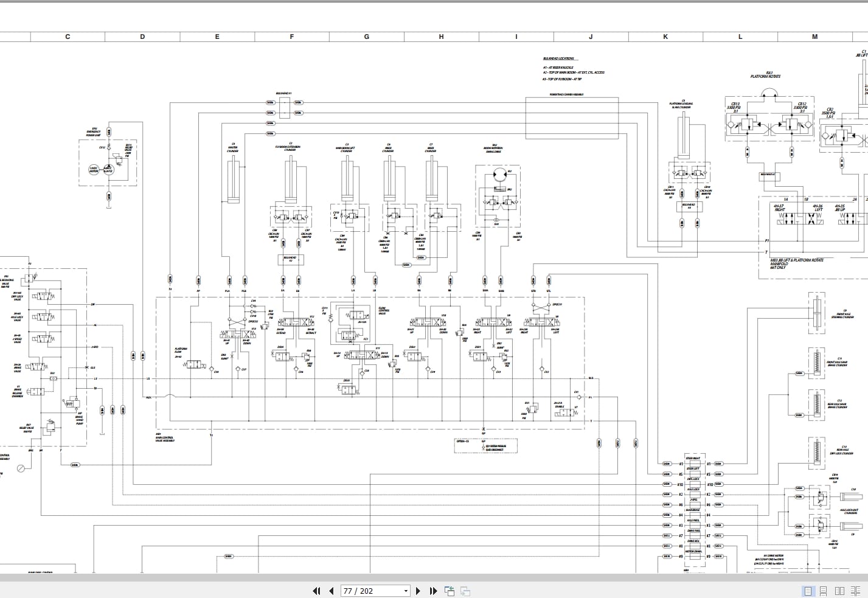The width and height of the screenshot is (868, 598).
Task: Click column header K on the schematic
Action: [x=665, y=37]
